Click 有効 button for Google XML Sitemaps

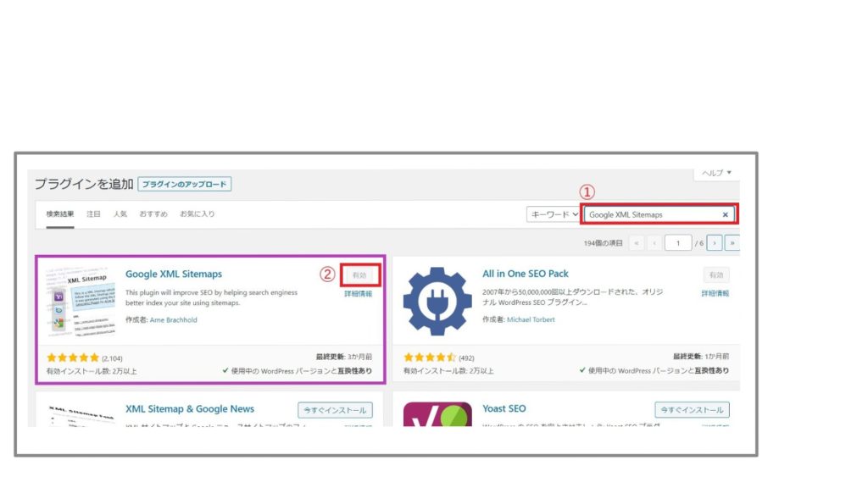pyautogui.click(x=359, y=275)
